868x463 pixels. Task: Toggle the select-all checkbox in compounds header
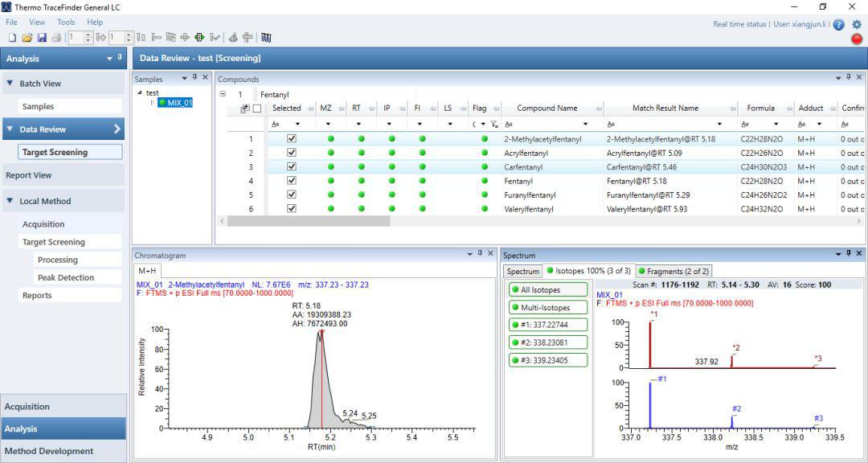coord(257,109)
